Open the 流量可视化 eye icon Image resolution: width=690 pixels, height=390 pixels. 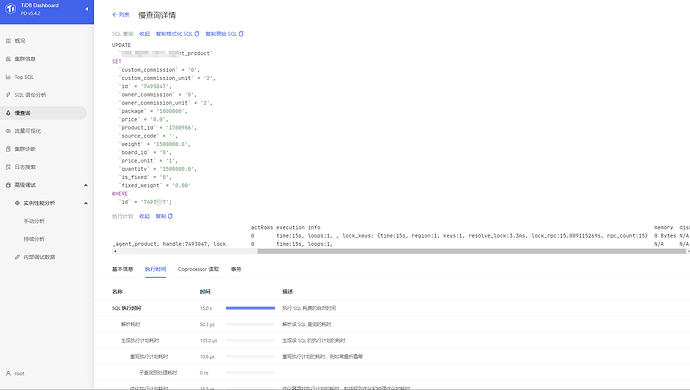pos(8,131)
